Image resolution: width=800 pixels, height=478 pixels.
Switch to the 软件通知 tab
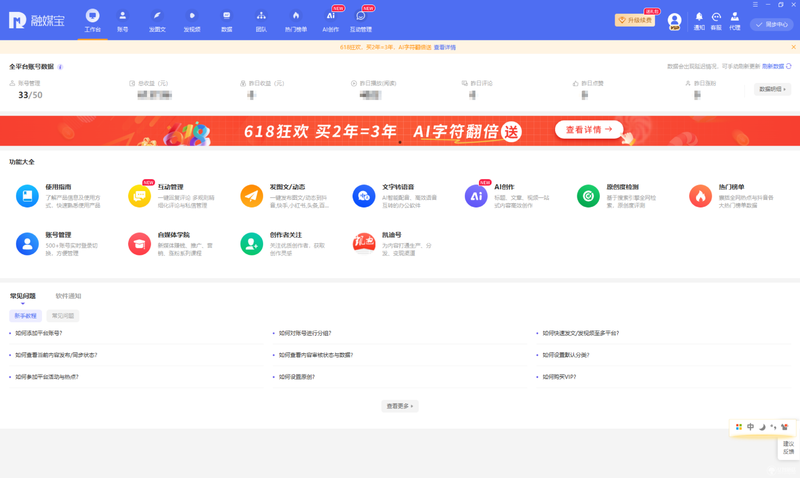tap(68, 296)
